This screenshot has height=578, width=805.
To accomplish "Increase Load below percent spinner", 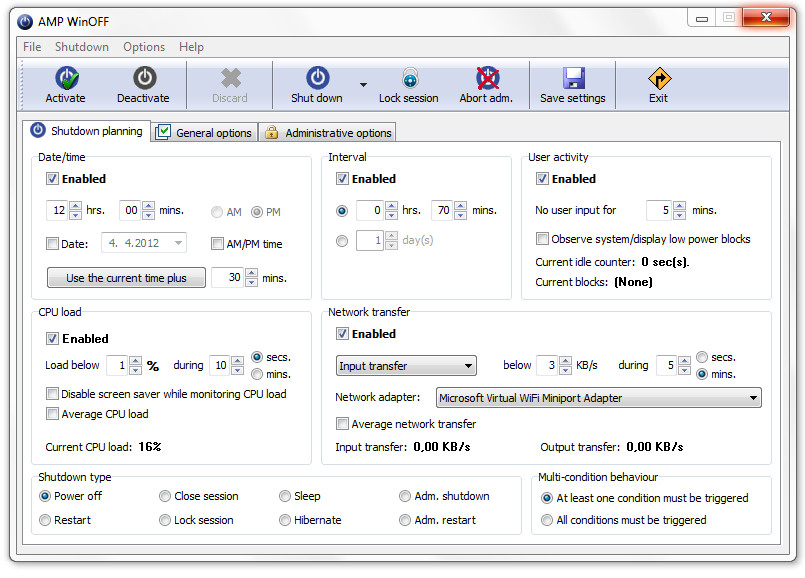I will (x=136, y=361).
